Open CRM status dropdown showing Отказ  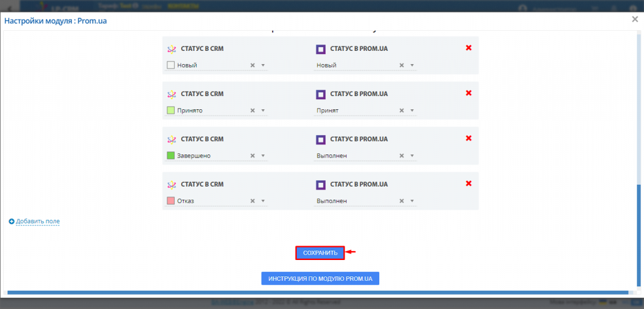point(263,201)
